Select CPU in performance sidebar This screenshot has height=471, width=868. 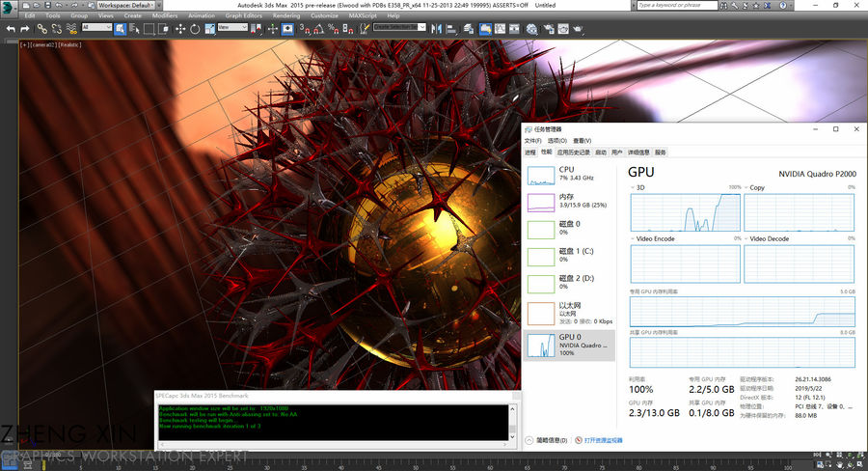coord(569,175)
